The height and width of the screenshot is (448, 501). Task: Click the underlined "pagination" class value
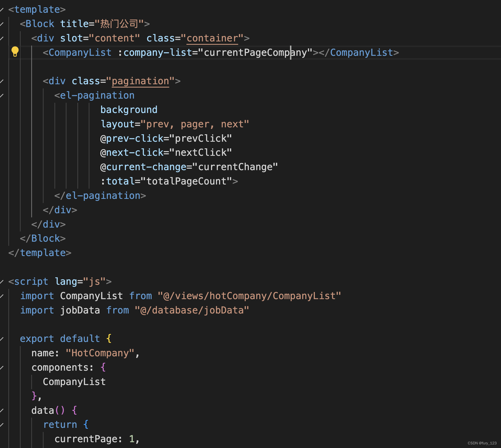140,81
